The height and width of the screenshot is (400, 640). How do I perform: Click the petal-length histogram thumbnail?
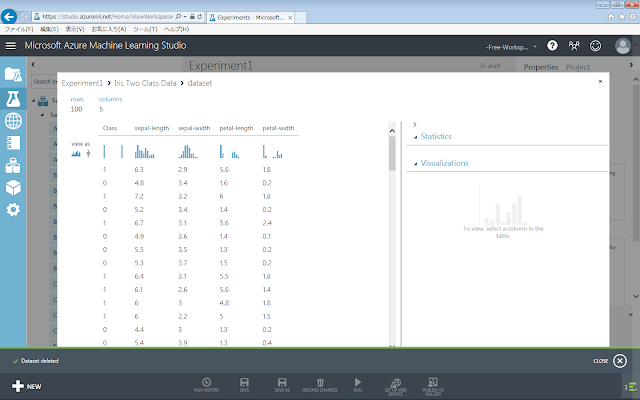point(229,151)
